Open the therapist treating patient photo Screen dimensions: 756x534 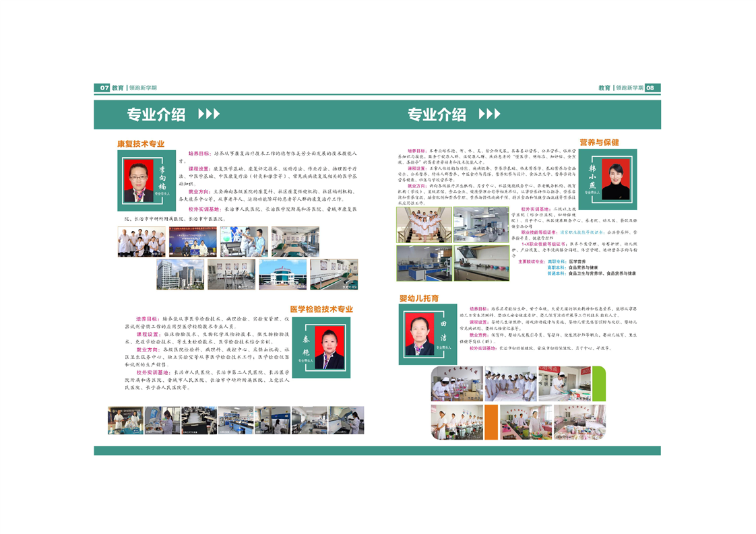click(244, 242)
